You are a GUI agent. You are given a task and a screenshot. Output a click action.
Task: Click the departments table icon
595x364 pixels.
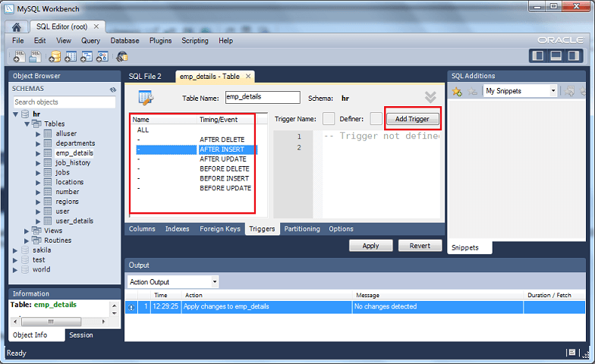(48, 143)
